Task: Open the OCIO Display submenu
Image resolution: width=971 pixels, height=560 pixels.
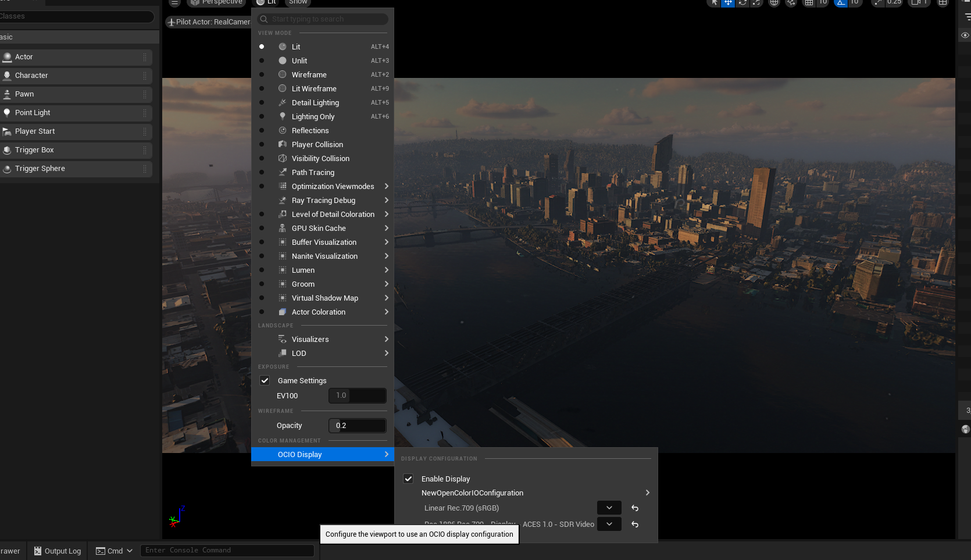Action: click(323, 454)
